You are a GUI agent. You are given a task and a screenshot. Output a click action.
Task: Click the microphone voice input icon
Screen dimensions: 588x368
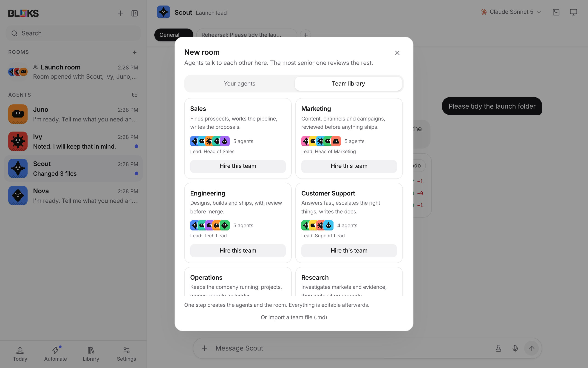pyautogui.click(x=515, y=348)
